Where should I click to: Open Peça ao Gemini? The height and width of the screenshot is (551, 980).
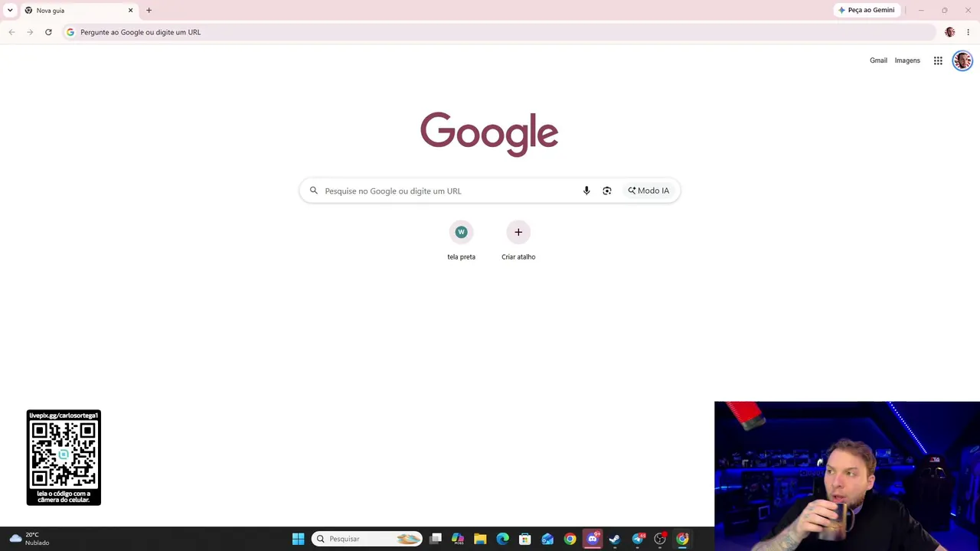[x=867, y=10]
